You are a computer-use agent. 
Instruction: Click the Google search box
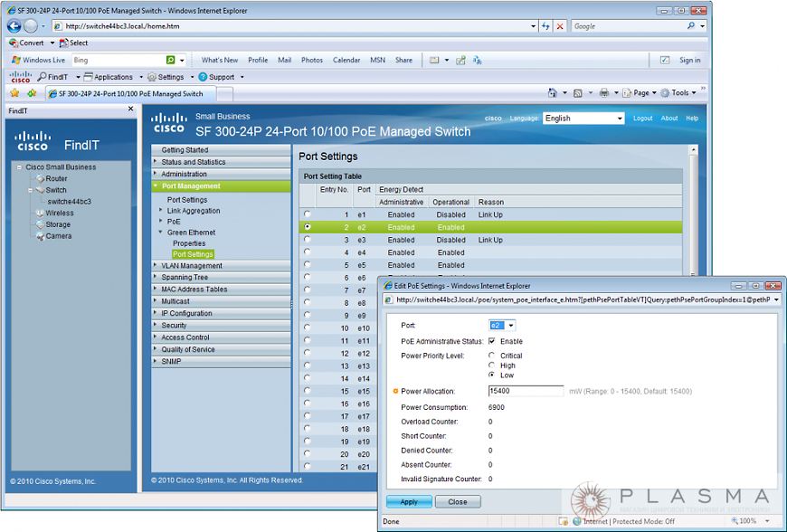628,26
